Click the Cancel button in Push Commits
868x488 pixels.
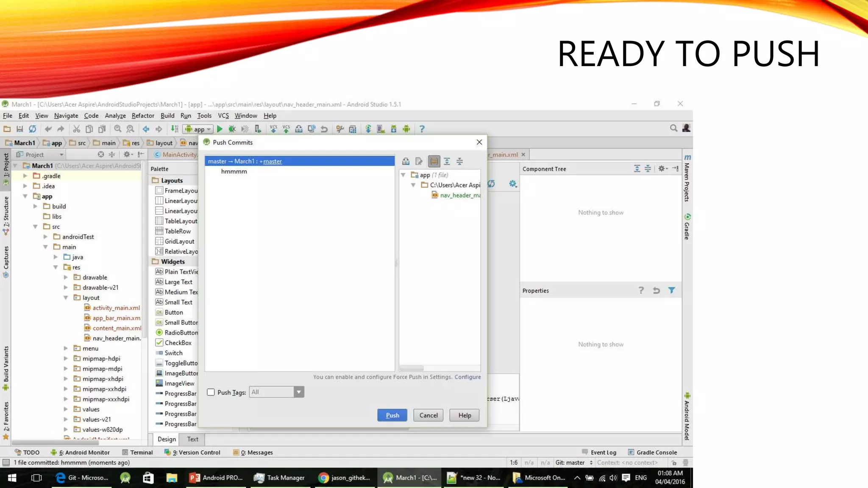coord(428,415)
